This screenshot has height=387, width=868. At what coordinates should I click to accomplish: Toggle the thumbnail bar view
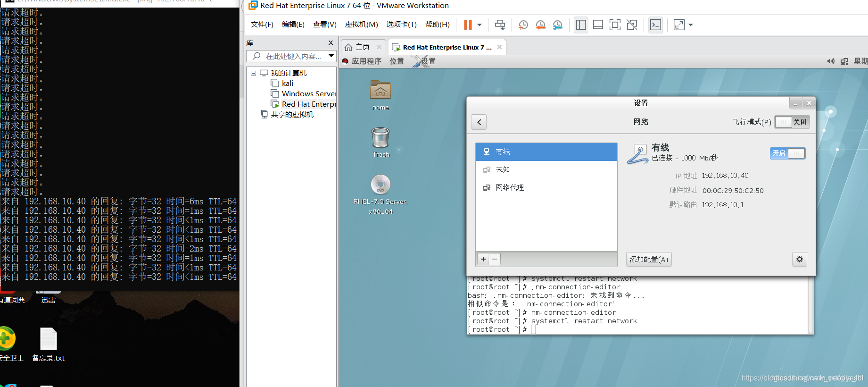[x=598, y=25]
